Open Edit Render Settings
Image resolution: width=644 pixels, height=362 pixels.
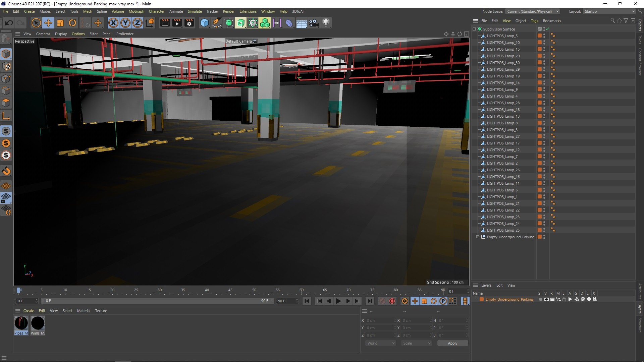[x=189, y=23]
